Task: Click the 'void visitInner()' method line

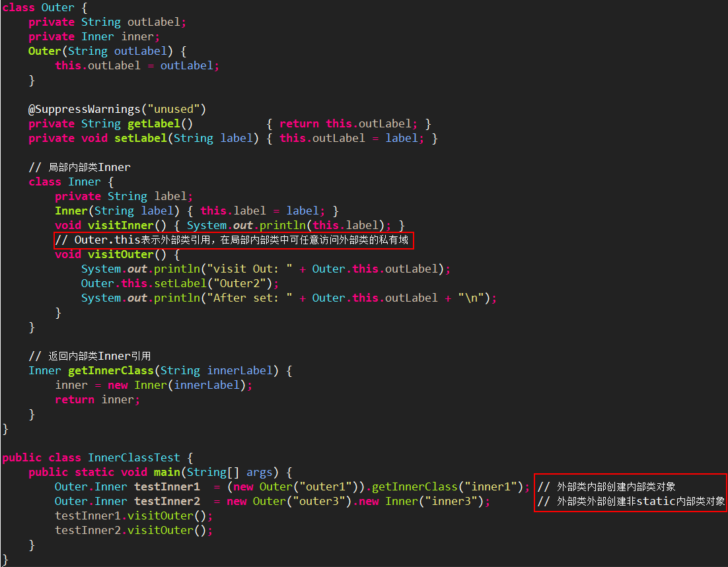Action: click(230, 225)
